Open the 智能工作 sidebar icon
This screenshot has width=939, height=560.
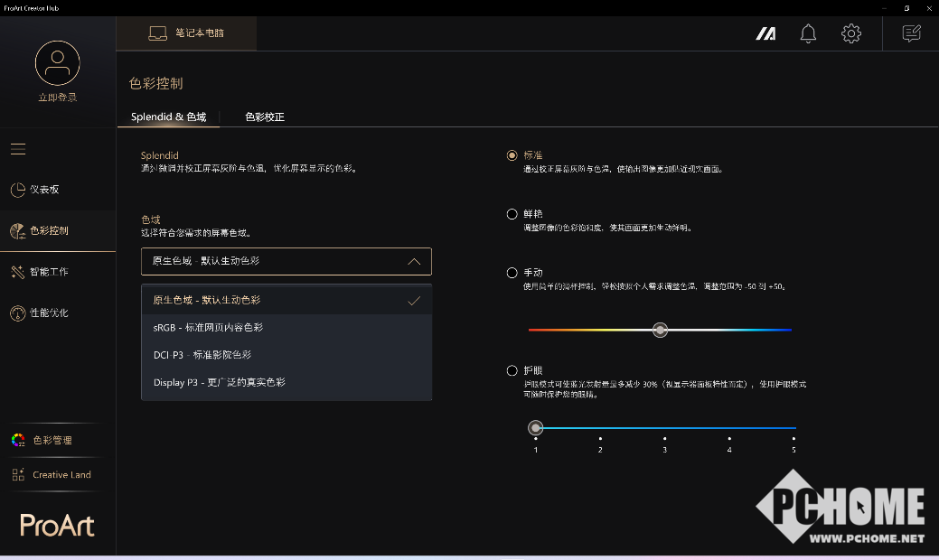(x=17, y=272)
